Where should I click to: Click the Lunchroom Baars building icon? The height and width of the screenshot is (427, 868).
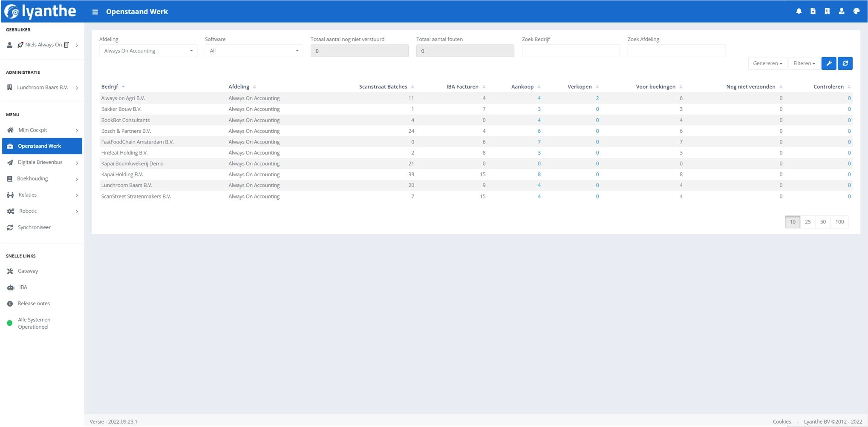9,88
